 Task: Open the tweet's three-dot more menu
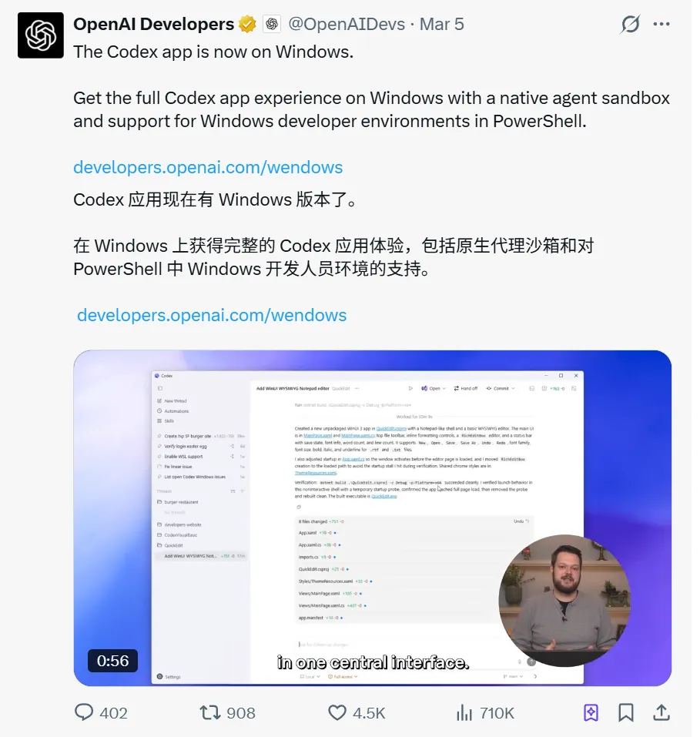pyautogui.click(x=661, y=25)
